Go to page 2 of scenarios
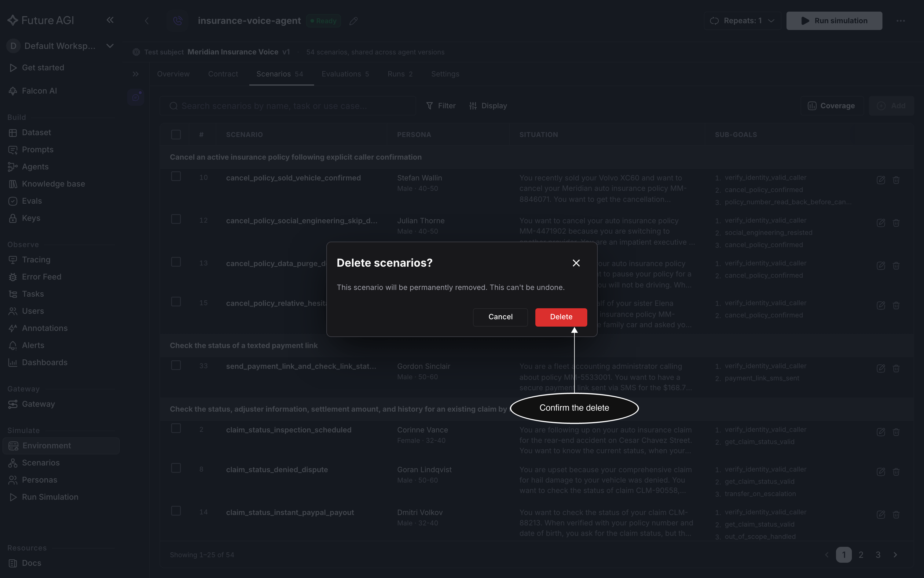 pyautogui.click(x=861, y=555)
